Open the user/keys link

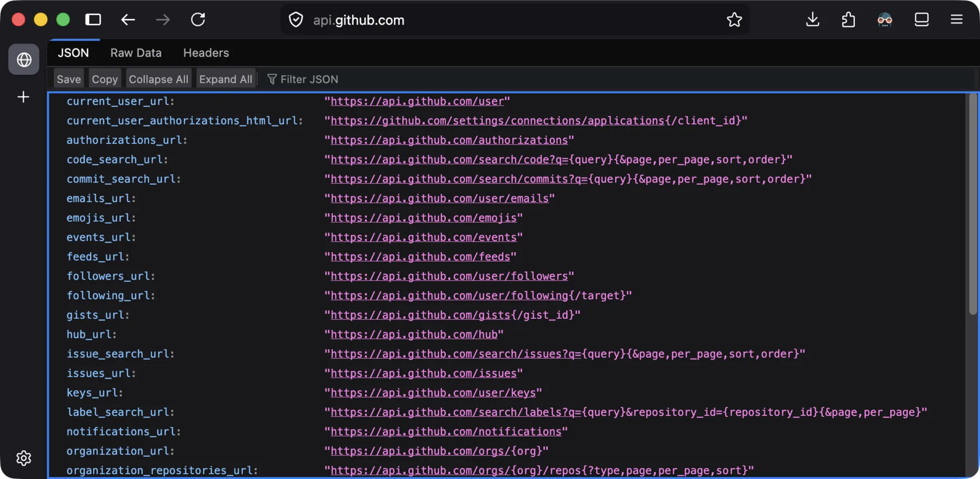(x=433, y=393)
